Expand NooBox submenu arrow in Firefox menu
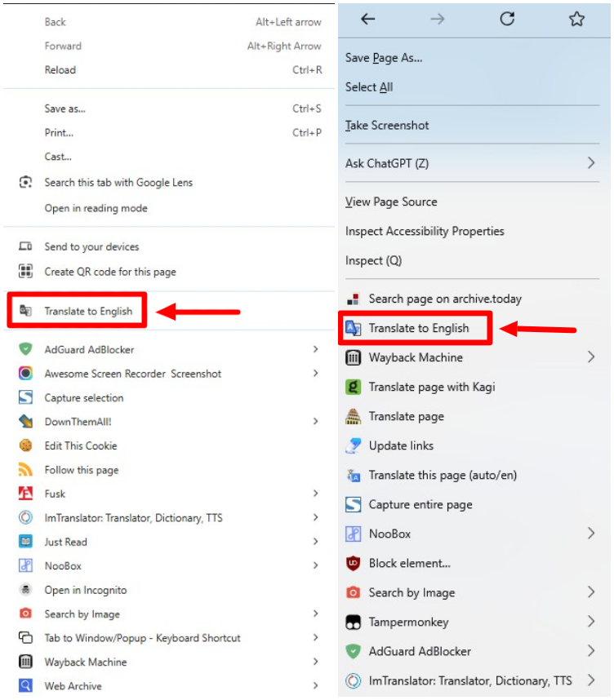614x700 pixels. tap(591, 534)
